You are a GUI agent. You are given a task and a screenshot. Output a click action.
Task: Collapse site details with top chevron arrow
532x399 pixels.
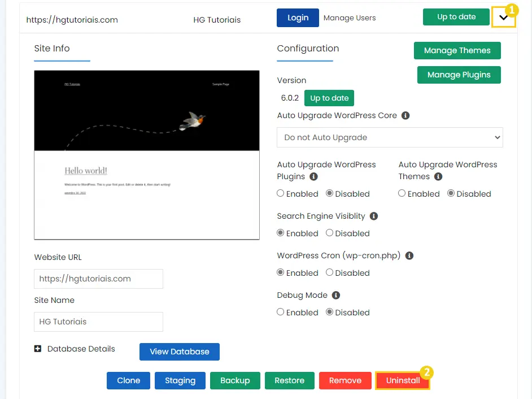pos(504,18)
